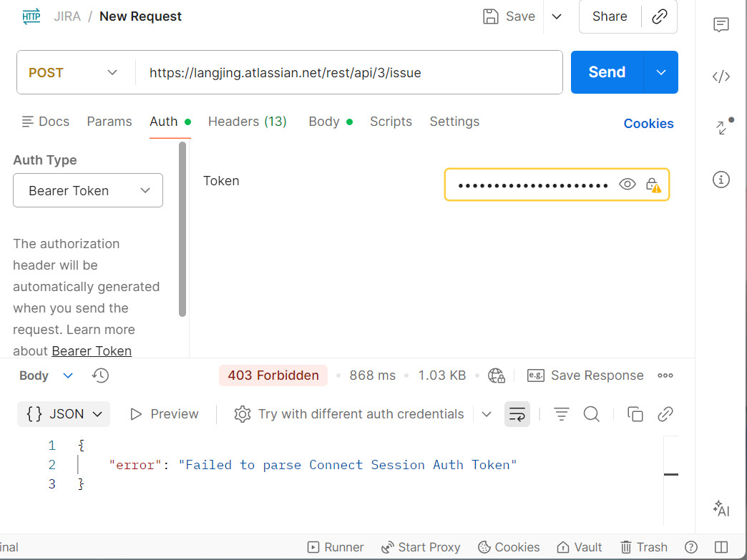Copy the response body

635,414
